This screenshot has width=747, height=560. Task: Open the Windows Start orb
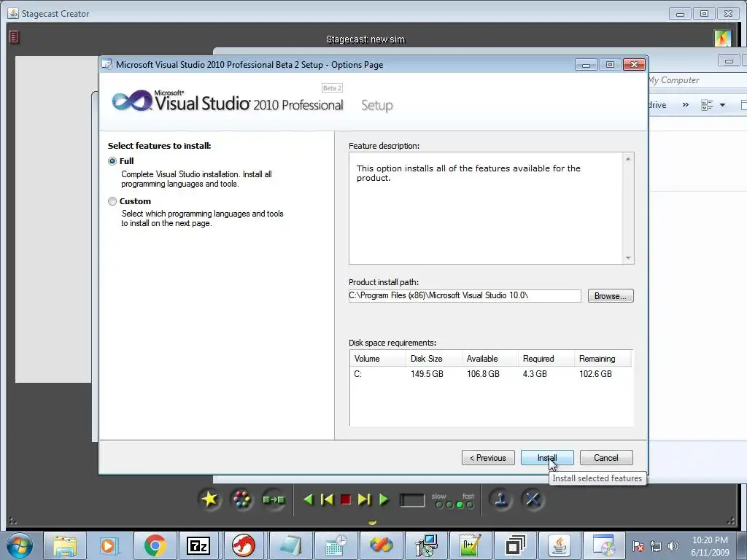[x=20, y=545]
